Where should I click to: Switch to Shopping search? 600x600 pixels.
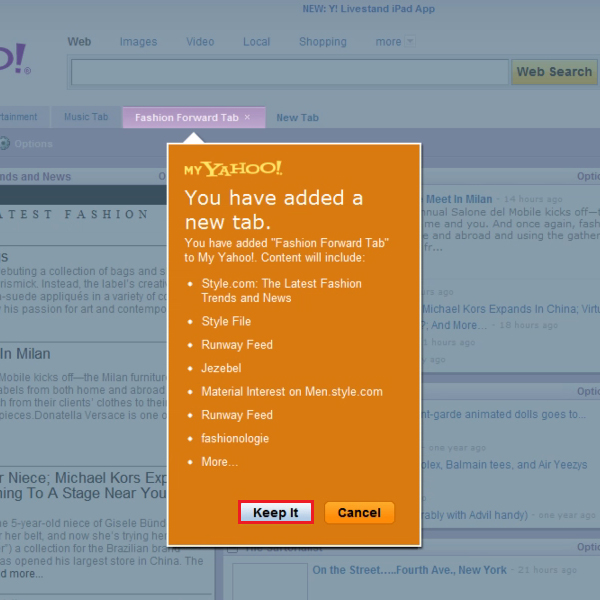(323, 41)
